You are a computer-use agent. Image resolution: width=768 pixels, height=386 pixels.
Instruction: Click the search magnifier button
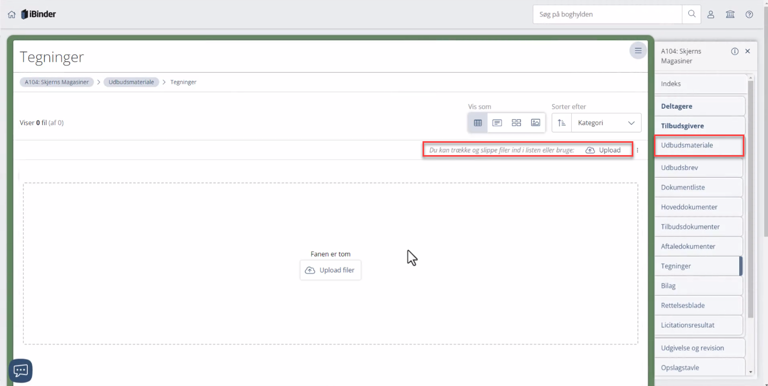click(x=692, y=14)
